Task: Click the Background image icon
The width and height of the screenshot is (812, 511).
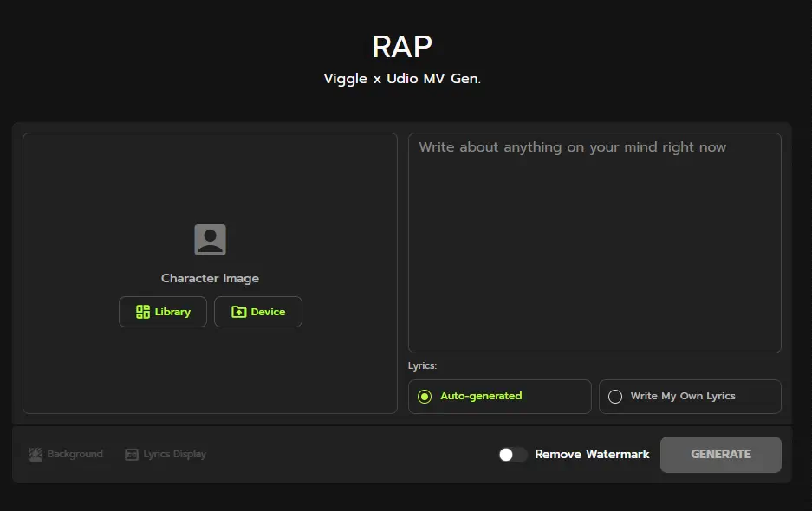Action: [x=36, y=454]
